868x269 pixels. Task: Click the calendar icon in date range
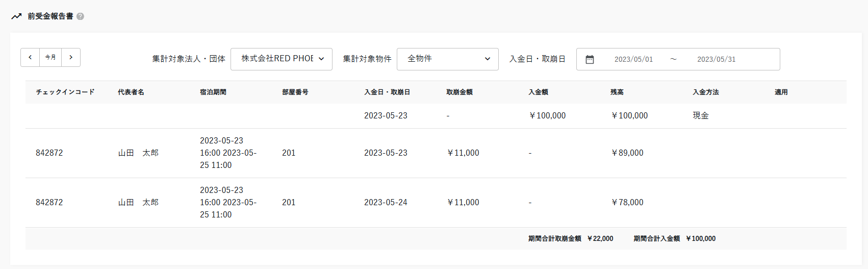(x=590, y=59)
